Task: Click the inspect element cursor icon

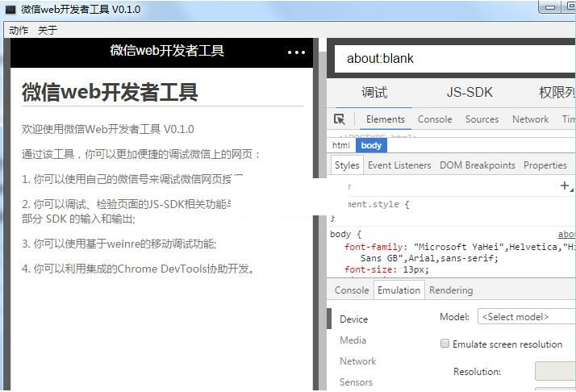Action: 340,119
